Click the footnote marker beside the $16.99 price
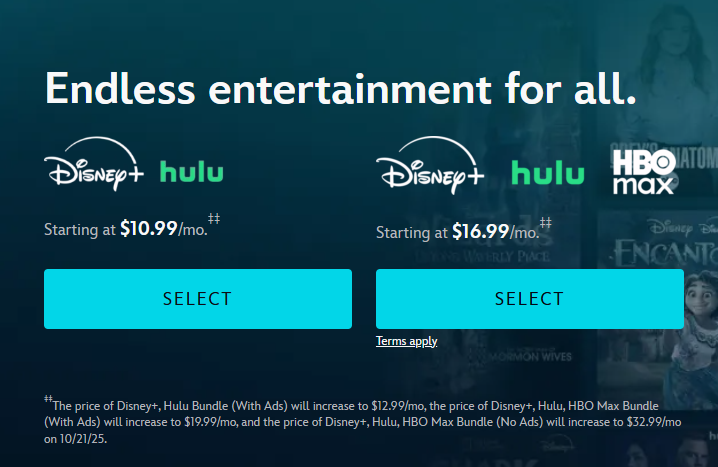Viewport: 718px width, 467px height. (545, 222)
